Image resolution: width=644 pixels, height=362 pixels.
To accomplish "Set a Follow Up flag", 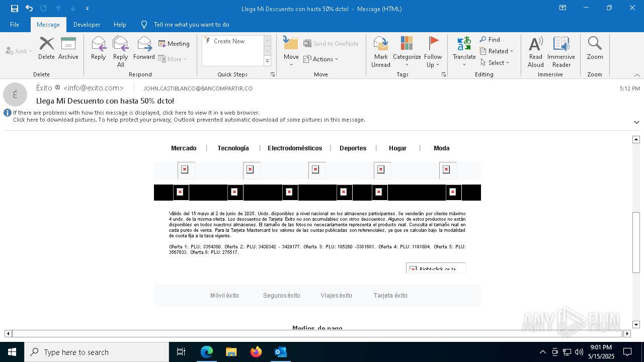I will click(433, 52).
